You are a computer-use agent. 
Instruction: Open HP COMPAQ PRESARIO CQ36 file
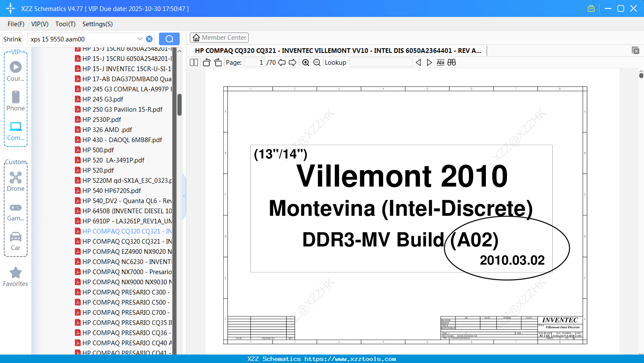pos(123,333)
